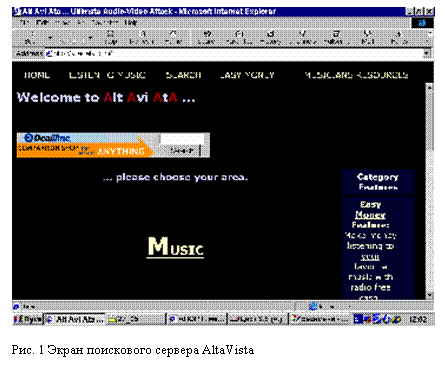The width and height of the screenshot is (448, 384).
Task: Switch to the folder window taskbar button
Action: click(136, 319)
